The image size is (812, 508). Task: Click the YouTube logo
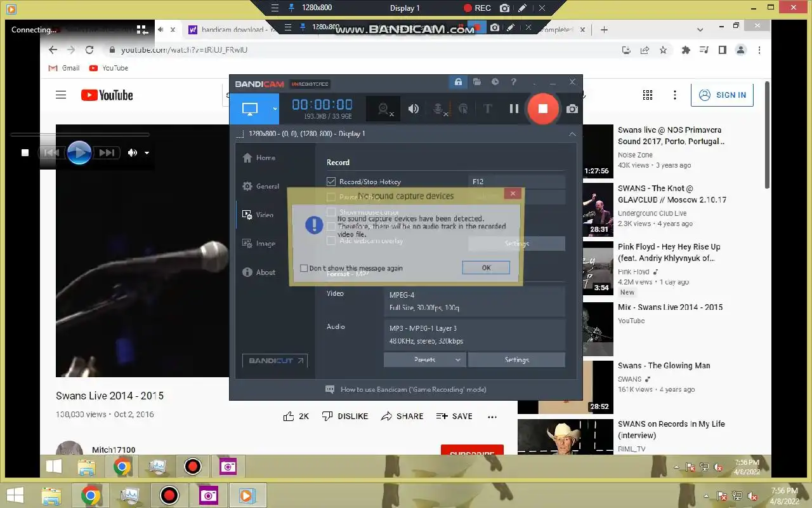(107, 95)
